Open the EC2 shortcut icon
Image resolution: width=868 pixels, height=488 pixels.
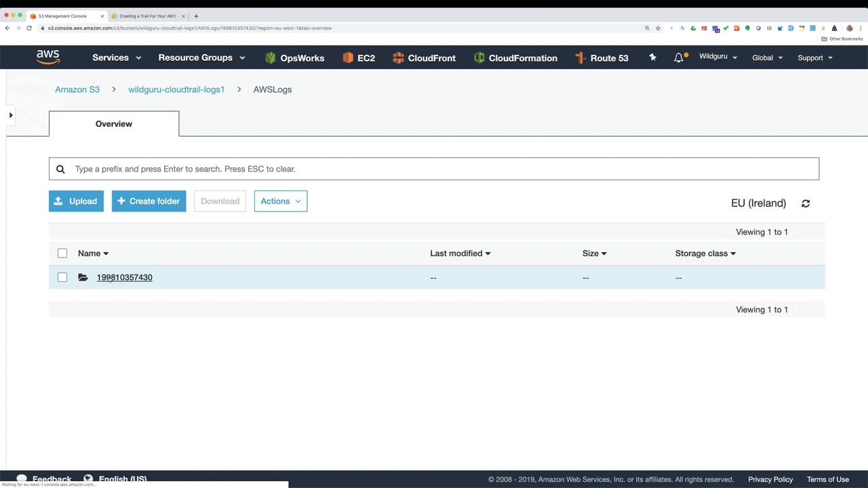coord(348,58)
